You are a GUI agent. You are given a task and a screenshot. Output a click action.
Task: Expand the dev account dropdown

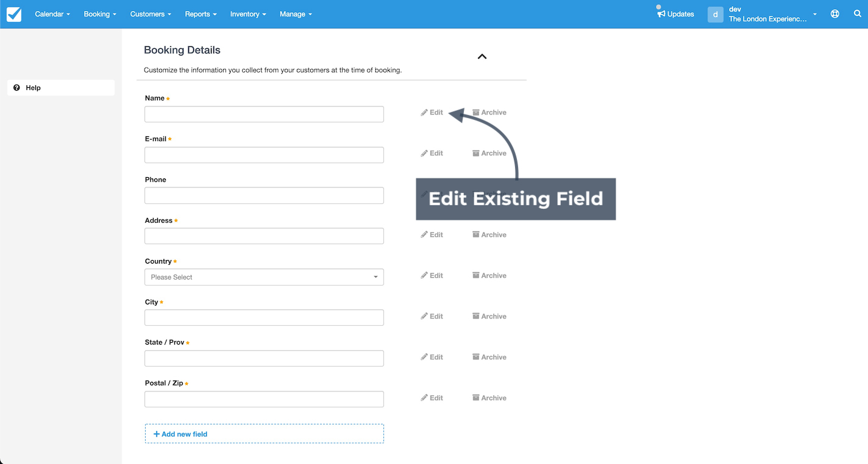pyautogui.click(x=815, y=14)
